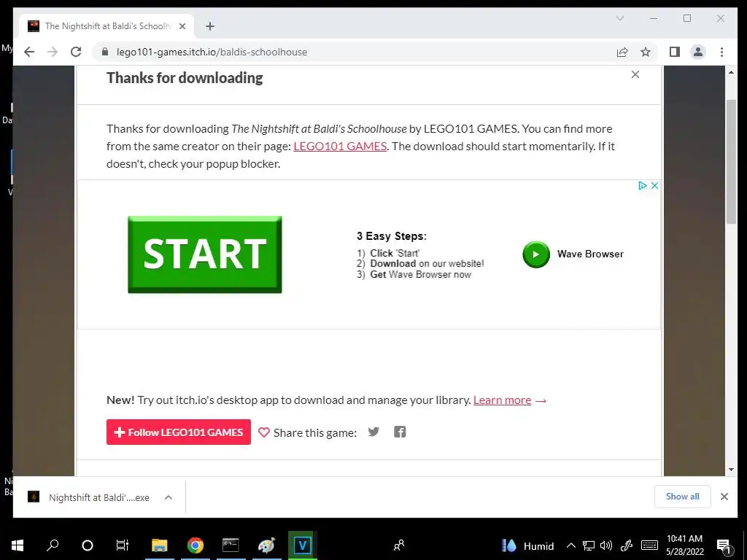Open Chrome's three-dot menu

click(721, 52)
